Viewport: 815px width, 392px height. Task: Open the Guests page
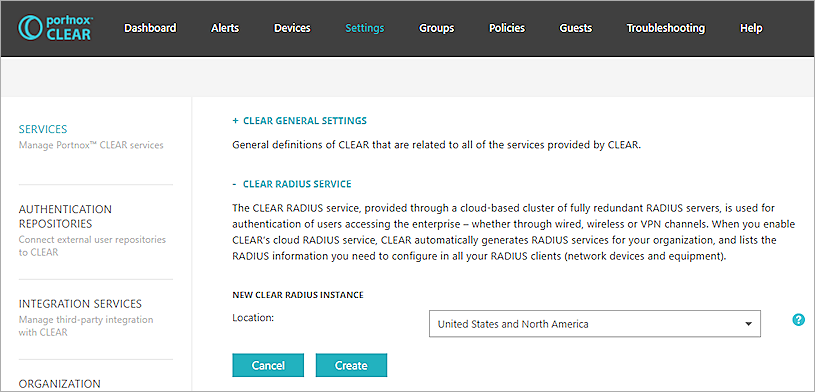576,28
